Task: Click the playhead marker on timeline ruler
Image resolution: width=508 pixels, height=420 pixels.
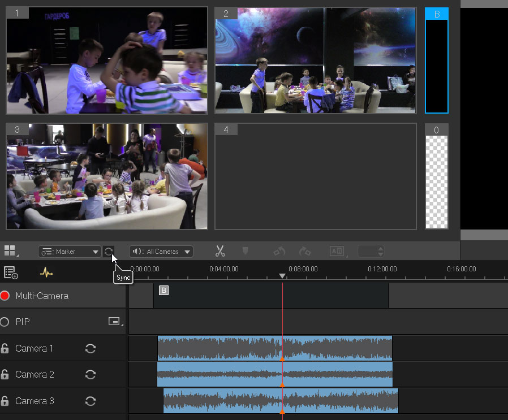Action: coord(282,276)
